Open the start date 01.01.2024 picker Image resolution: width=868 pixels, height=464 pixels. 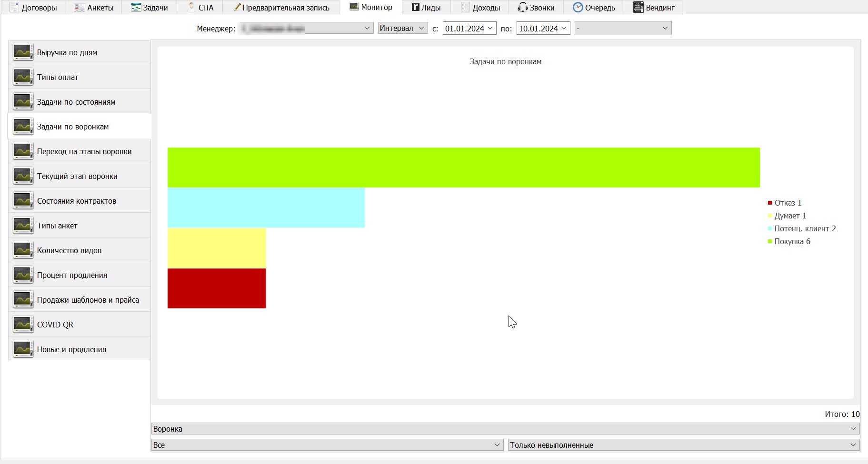click(469, 28)
